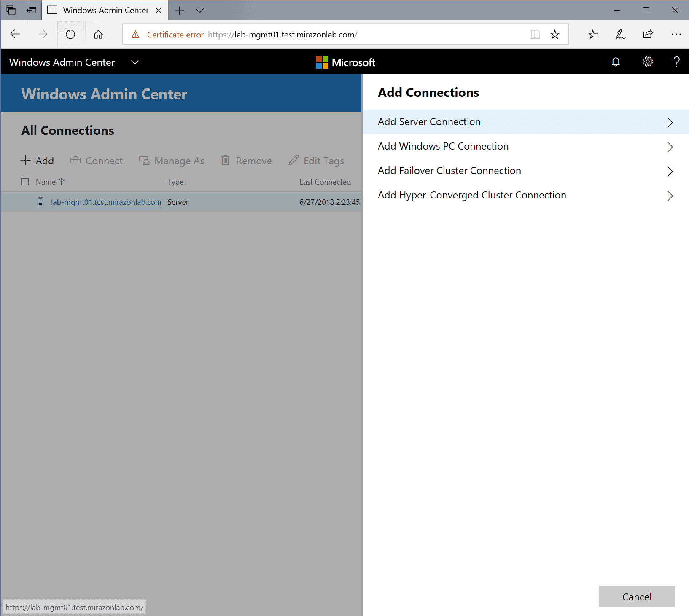
Task: Select Add Failover Cluster Connection
Action: click(x=449, y=171)
